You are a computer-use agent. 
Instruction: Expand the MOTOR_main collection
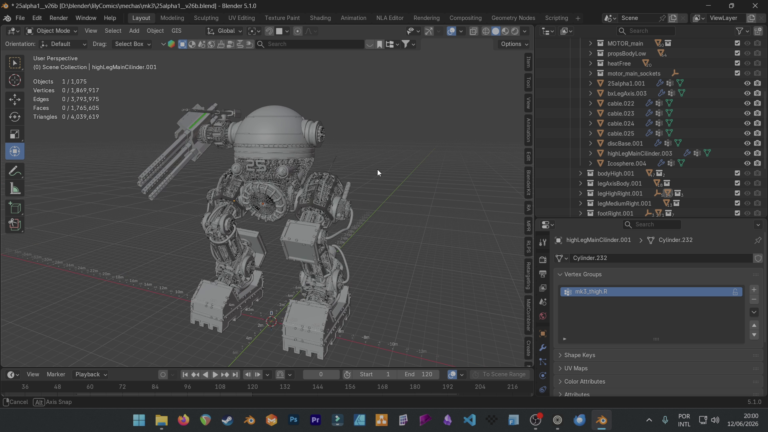tap(590, 43)
